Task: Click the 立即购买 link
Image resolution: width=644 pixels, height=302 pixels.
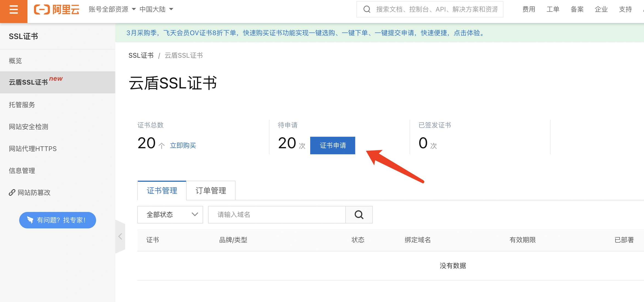Action: coord(183,146)
